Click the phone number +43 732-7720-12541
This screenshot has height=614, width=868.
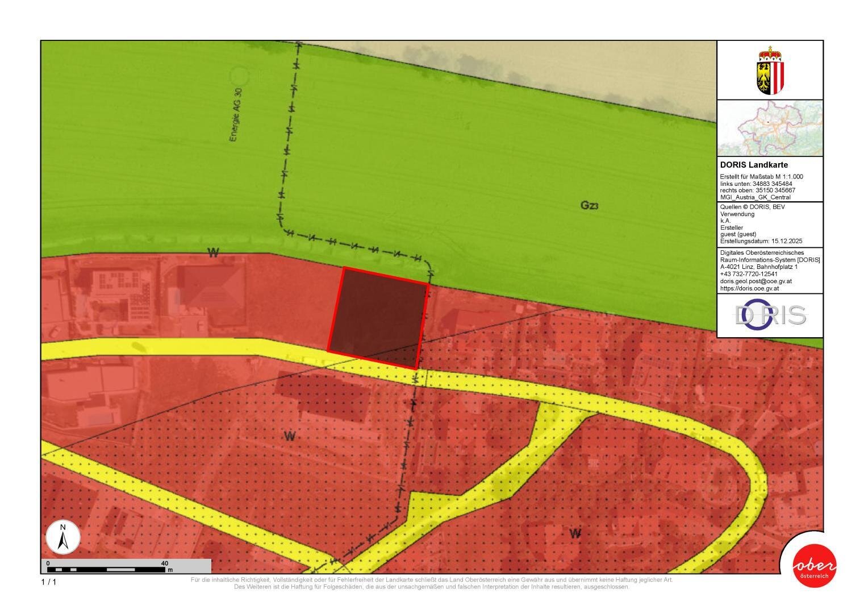pyautogui.click(x=749, y=273)
